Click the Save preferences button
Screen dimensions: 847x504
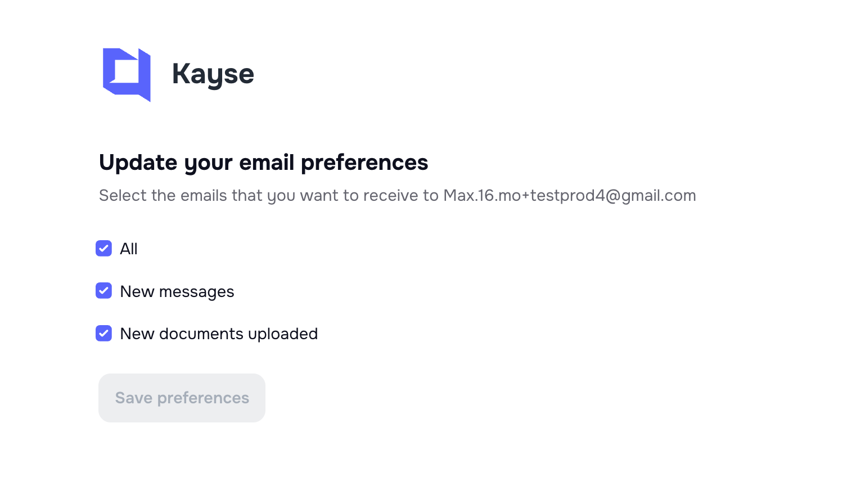[x=182, y=398]
